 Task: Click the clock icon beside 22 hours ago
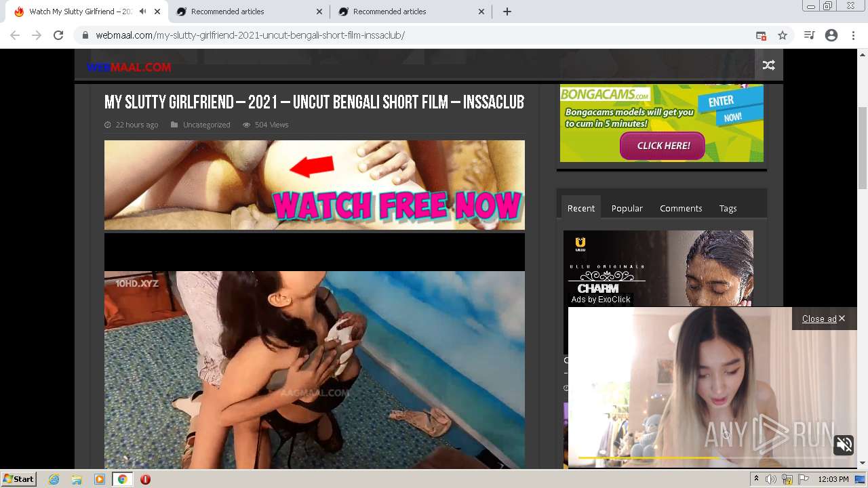(108, 125)
